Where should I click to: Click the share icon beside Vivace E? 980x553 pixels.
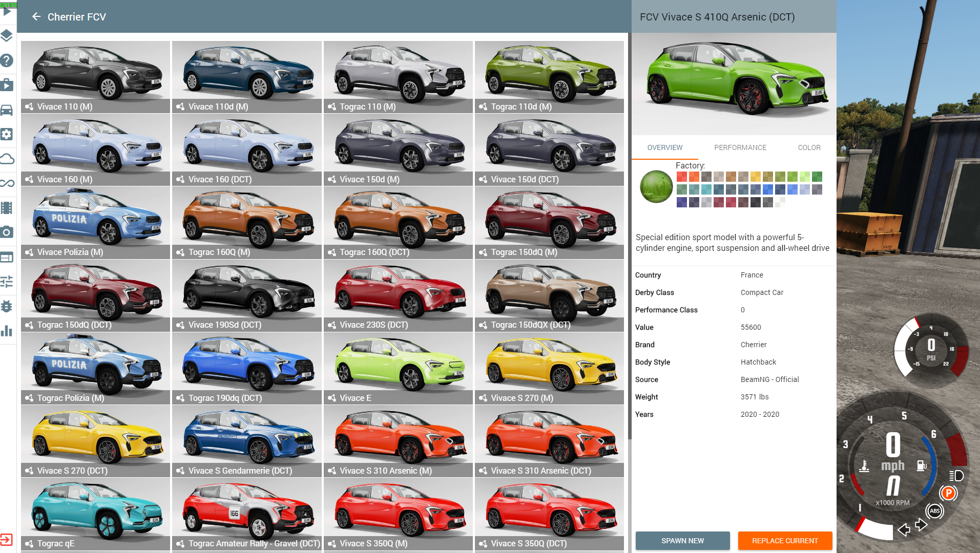click(332, 398)
